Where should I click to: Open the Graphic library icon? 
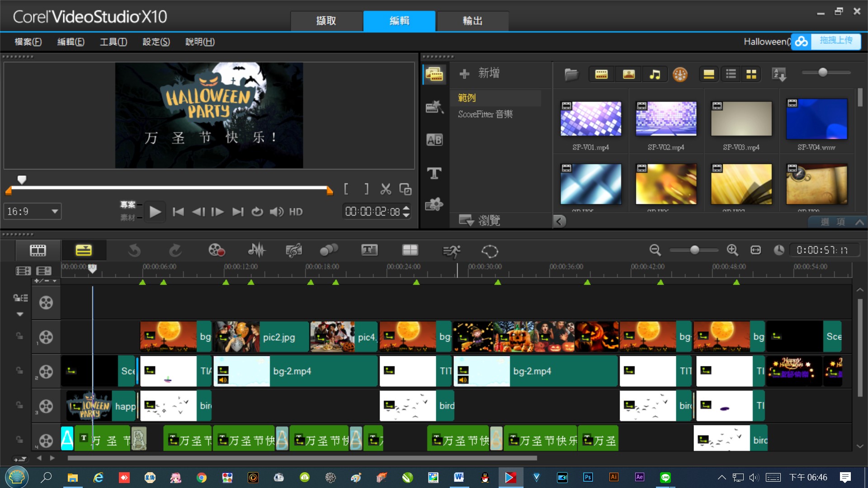(434, 205)
